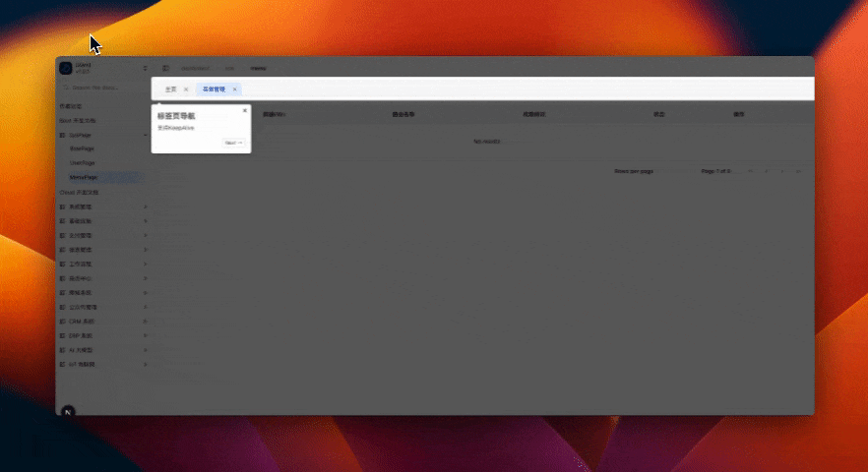Screen dimensions: 868x472
Task: Click the 操作 column header
Action: click(739, 114)
